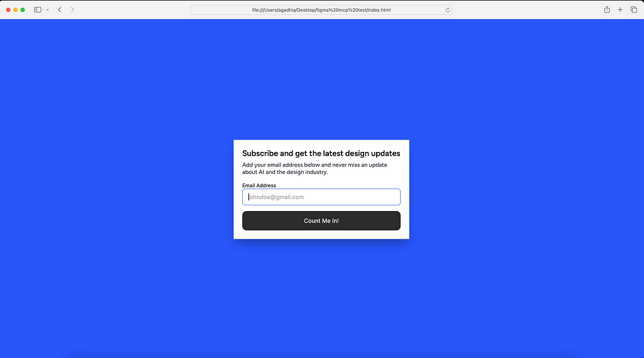Go forward with the forward arrow
Screen dimensions: 644x358
coord(72,10)
